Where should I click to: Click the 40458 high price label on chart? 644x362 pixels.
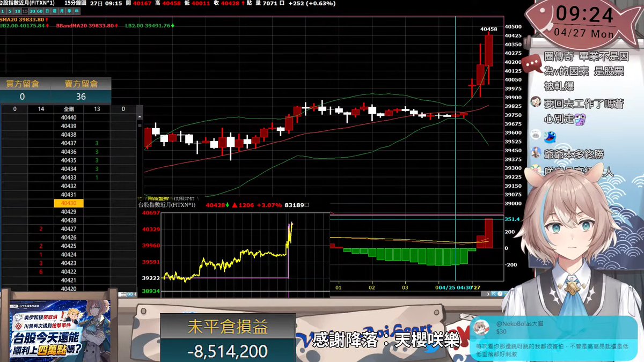[x=488, y=28]
